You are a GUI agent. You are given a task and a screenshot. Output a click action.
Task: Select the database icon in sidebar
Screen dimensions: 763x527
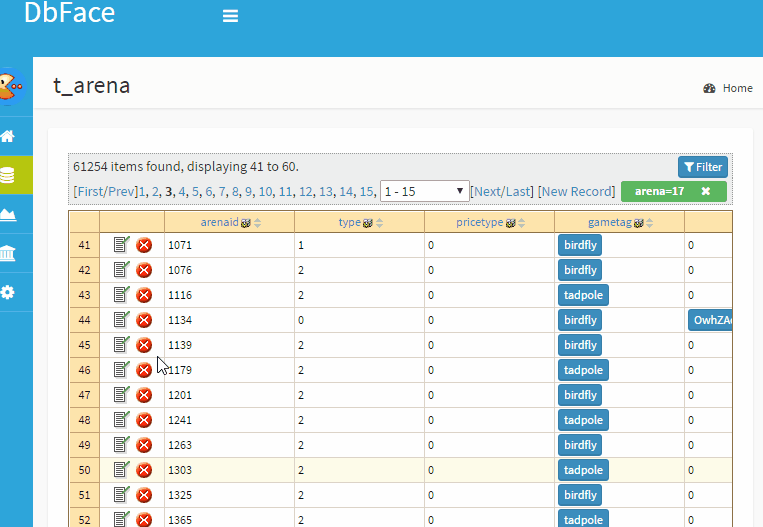(7, 175)
